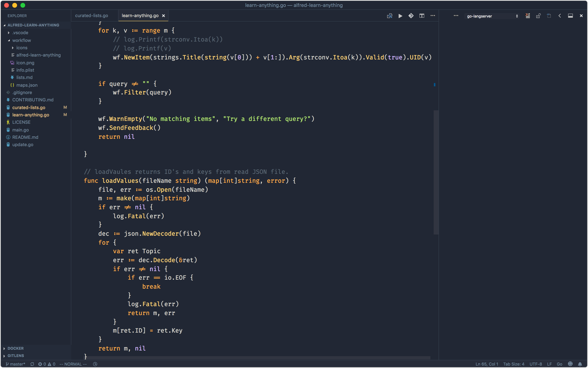Click the loadValues function name in code

[x=120, y=181]
